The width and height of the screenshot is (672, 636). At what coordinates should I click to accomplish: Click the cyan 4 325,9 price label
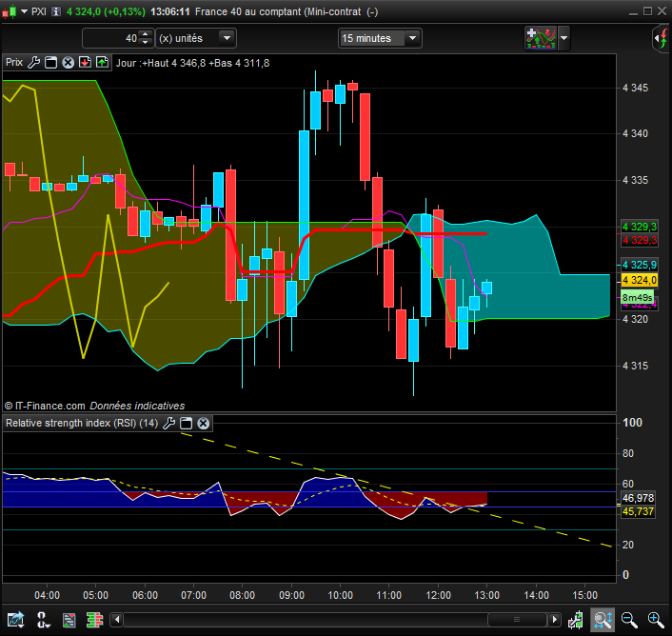click(639, 265)
